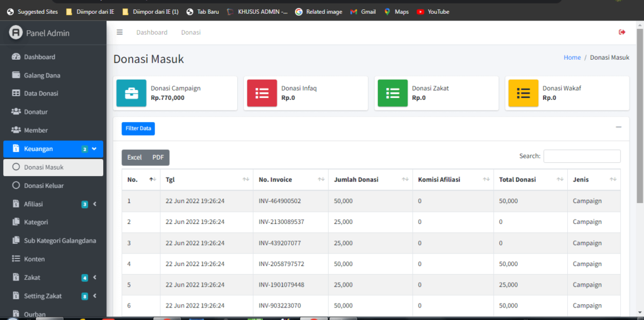The height and width of the screenshot is (320, 644).
Task: Select Donasi Masuk sidebar item
Action: pyautogui.click(x=43, y=167)
